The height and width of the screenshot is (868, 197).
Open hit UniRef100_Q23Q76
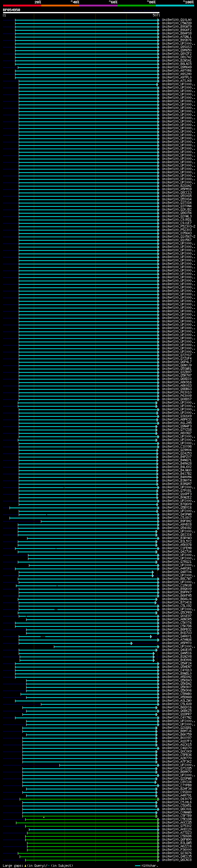(x=176, y=853)
